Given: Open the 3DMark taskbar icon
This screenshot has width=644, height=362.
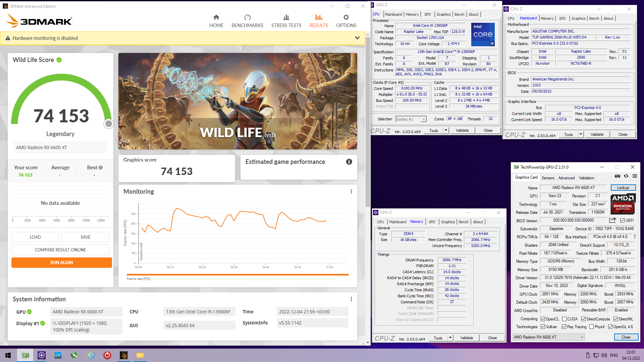Looking at the screenshot, I should pos(124,355).
